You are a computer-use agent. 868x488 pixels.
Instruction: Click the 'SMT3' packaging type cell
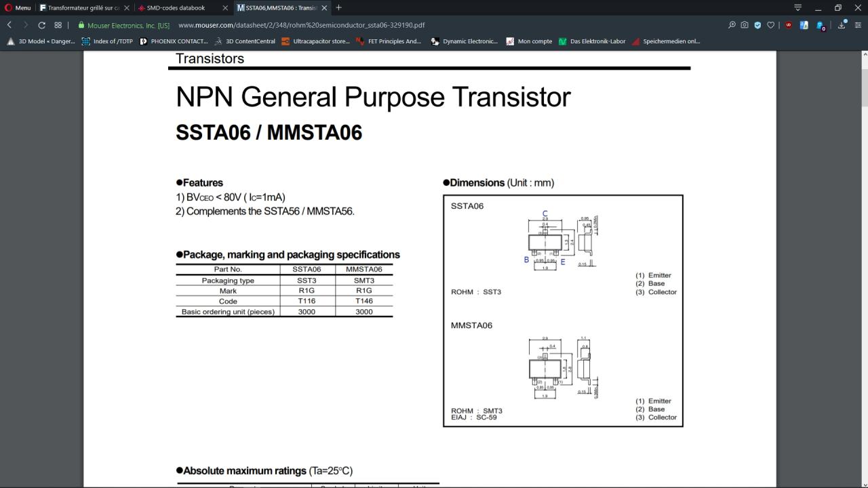click(364, 280)
